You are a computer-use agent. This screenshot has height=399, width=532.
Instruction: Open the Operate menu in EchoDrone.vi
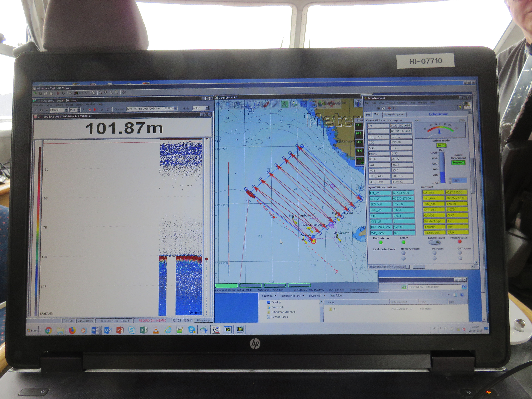pyautogui.click(x=402, y=103)
